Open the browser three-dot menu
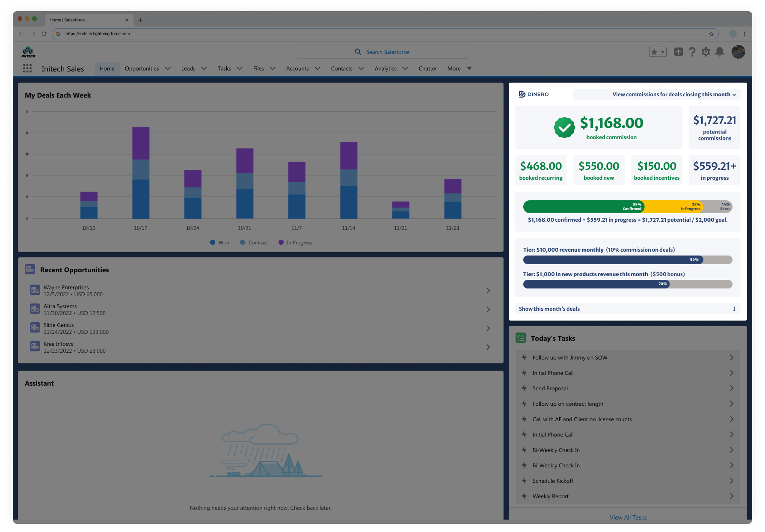Viewport: 765px width, 532px height. point(744,34)
